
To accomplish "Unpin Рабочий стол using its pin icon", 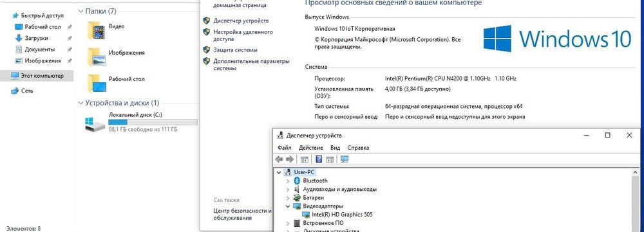I will (70, 27).
